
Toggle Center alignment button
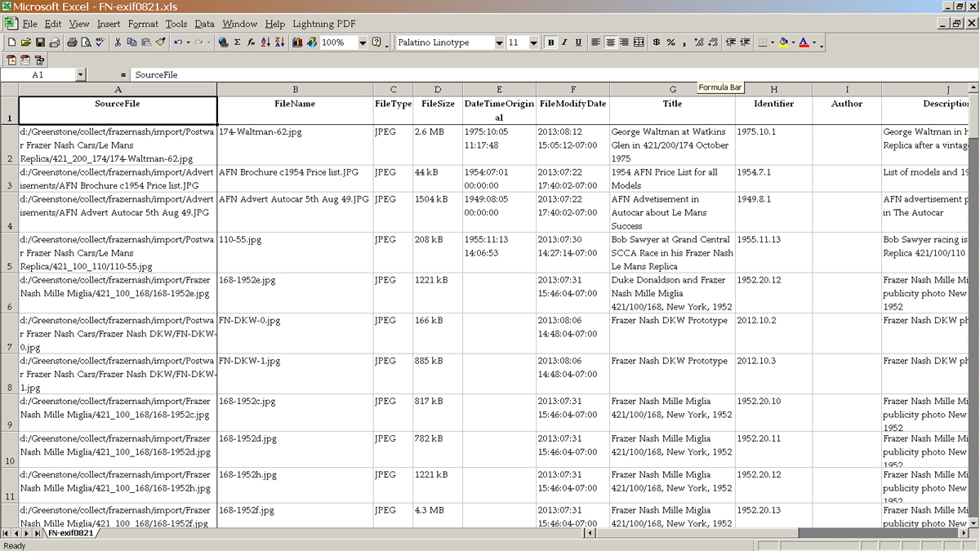[611, 42]
